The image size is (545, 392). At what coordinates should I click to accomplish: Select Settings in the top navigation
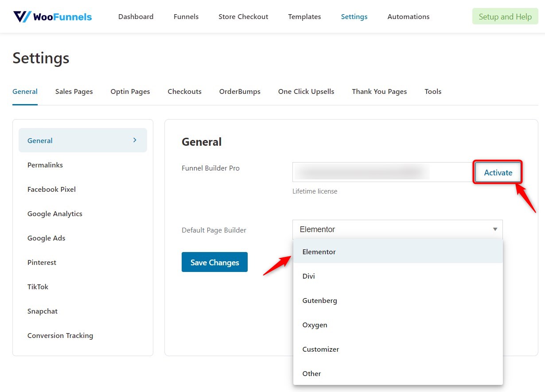354,17
